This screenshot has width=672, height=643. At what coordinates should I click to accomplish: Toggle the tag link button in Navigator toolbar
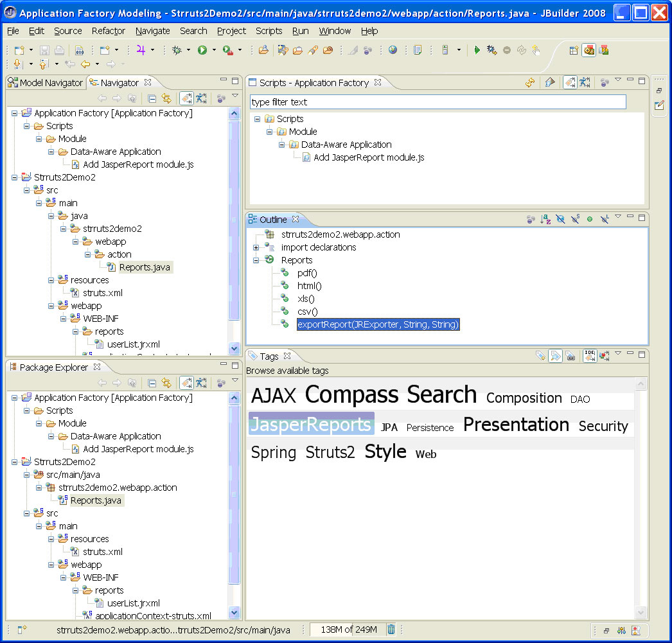click(186, 98)
